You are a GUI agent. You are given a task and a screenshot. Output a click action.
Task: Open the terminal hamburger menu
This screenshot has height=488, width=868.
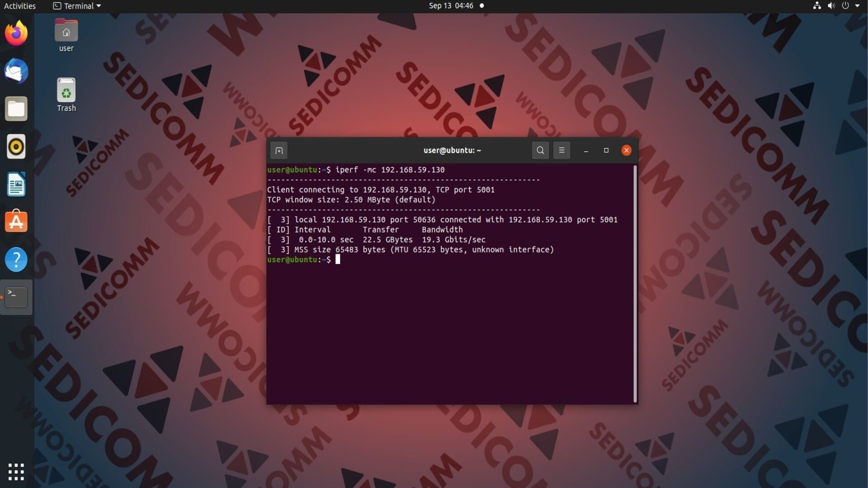pos(561,150)
